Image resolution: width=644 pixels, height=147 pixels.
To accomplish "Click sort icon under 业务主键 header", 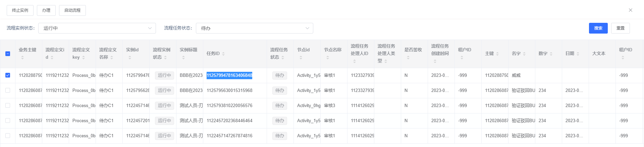I will [x=22, y=58].
